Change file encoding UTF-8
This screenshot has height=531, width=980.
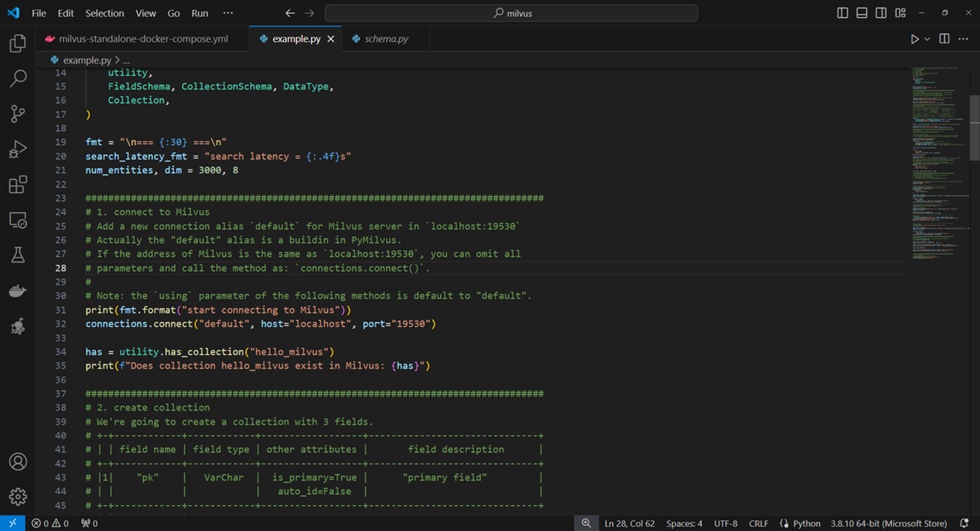(x=726, y=524)
